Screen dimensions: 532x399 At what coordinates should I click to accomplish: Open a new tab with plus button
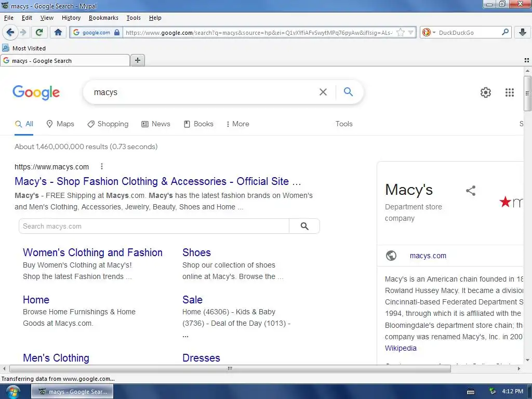coord(137,60)
